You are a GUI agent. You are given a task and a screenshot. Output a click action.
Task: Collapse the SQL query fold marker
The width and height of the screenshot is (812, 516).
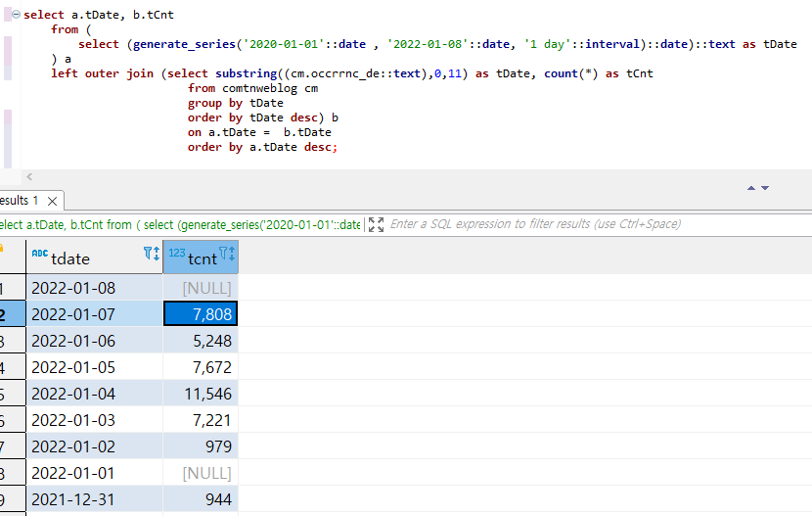coord(16,15)
